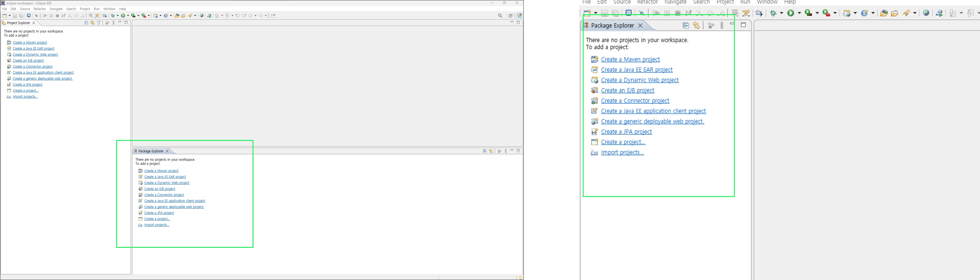Click Create a JPA project in the full-window Package Explorer
This screenshot has width=980, height=280.
[159, 213]
